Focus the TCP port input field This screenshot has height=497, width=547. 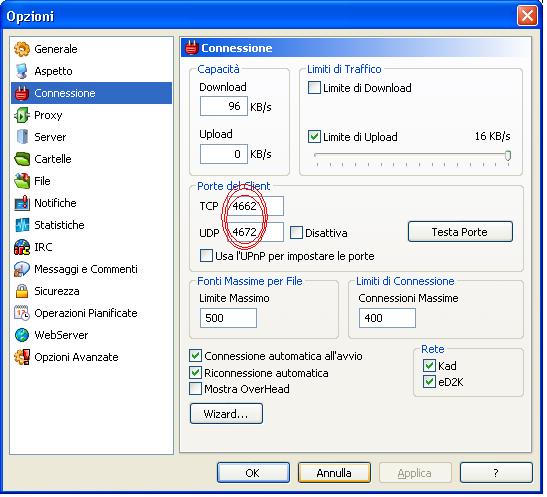255,206
